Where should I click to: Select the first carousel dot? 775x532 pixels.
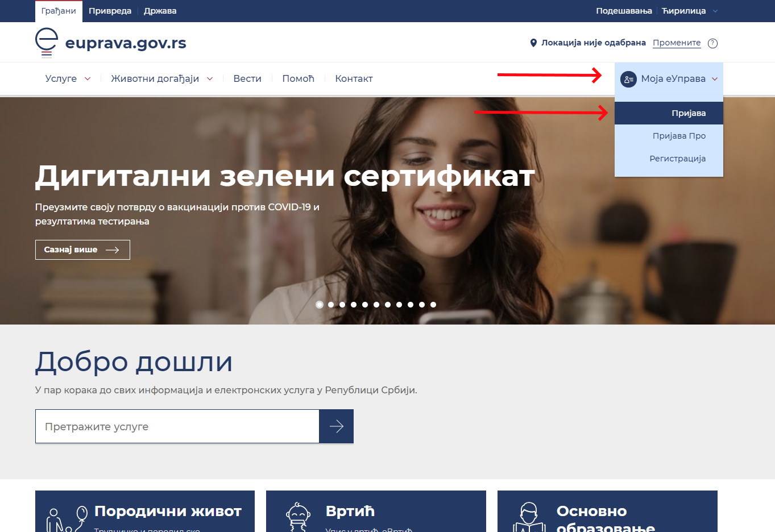point(320,304)
